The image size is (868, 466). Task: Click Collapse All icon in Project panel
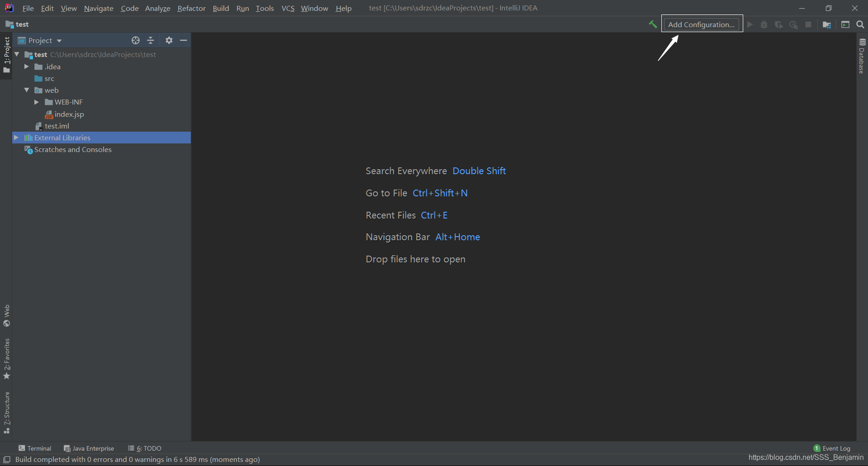(151, 40)
